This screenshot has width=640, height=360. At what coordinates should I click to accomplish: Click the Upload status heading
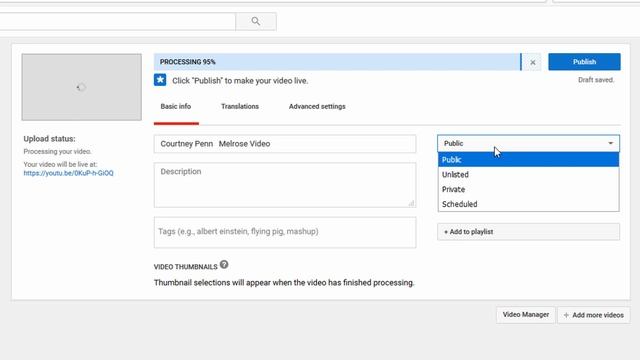(49, 139)
